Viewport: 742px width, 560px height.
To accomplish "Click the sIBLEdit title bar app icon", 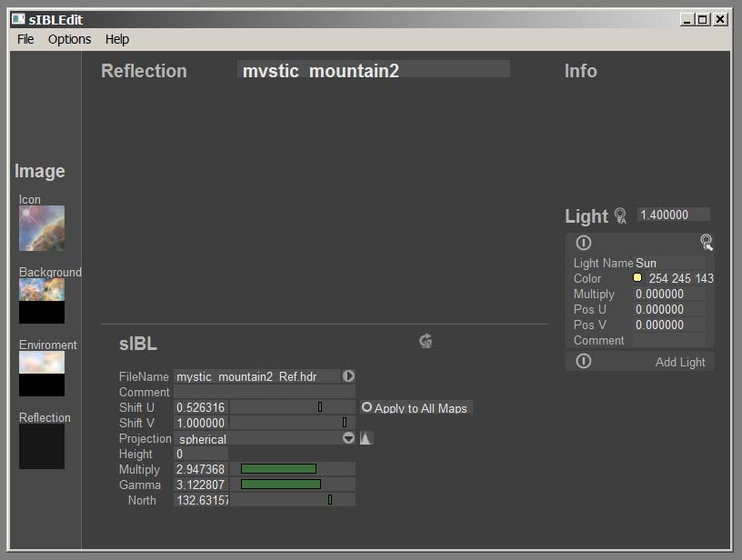I will point(18,19).
